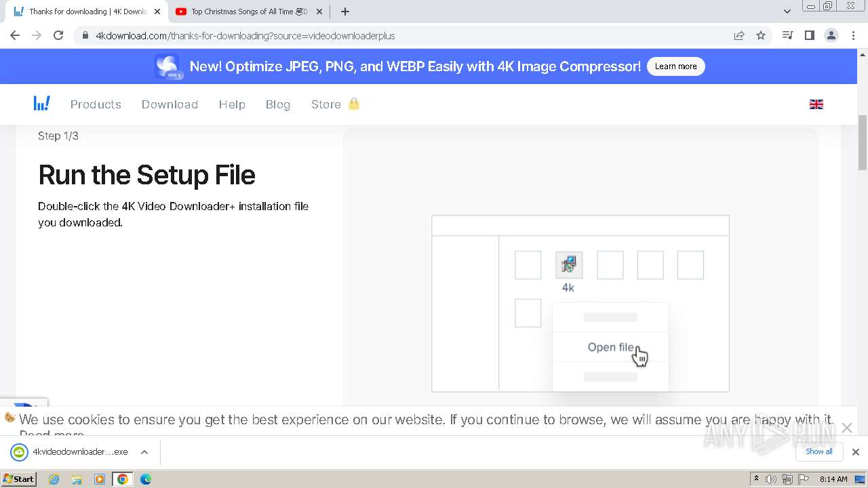868x488 pixels.
Task: Go back to previous page
Action: tap(15, 36)
